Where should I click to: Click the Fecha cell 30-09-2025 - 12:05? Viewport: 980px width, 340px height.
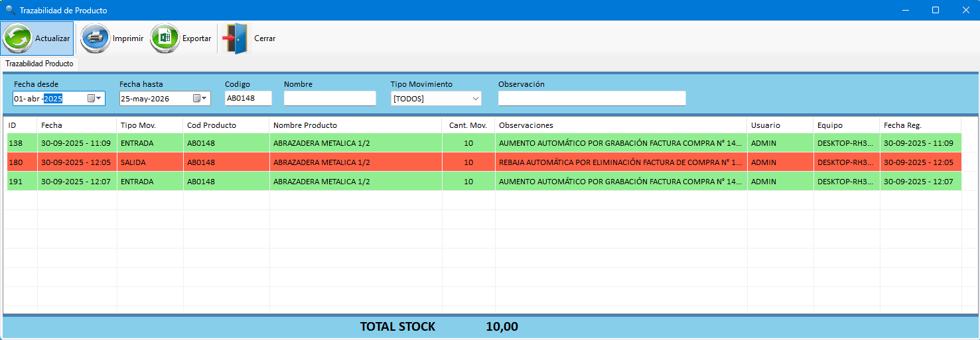[x=77, y=162]
